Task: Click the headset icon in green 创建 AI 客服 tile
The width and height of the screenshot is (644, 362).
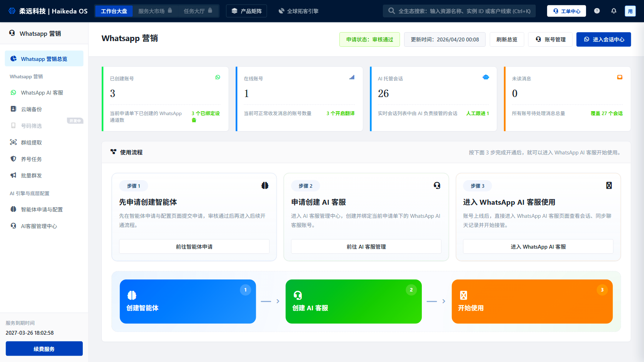Action: tap(298, 295)
